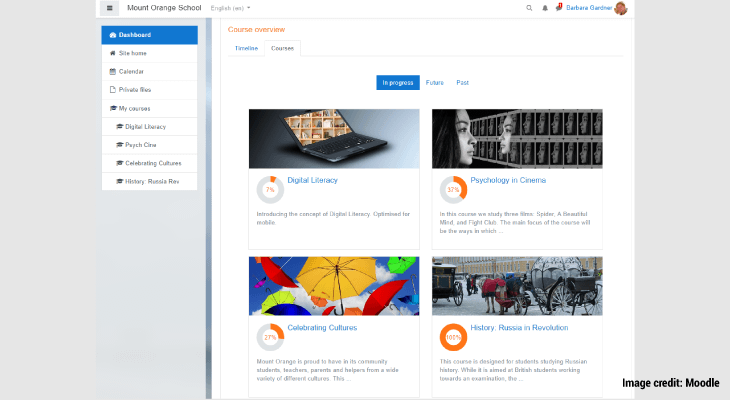Image resolution: width=730 pixels, height=400 pixels.
Task: Open the notifications bell icon
Action: tap(545, 8)
